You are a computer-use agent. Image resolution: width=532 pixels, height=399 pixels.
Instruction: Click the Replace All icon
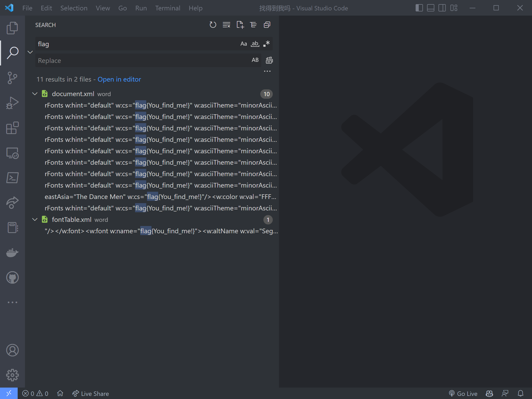click(269, 60)
